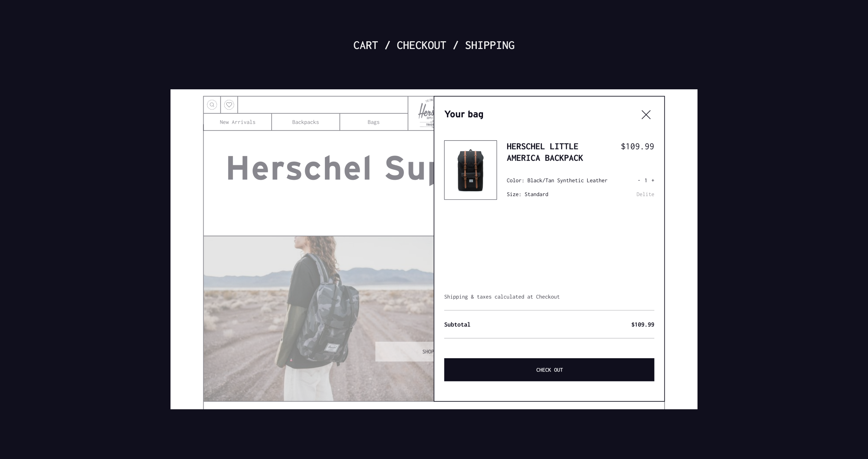Remove item using the Delite link
This screenshot has width=868, height=459.
pyautogui.click(x=645, y=194)
